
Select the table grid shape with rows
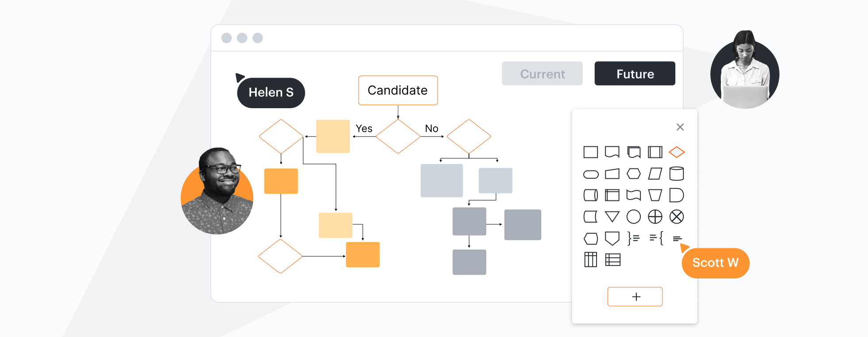pyautogui.click(x=612, y=260)
